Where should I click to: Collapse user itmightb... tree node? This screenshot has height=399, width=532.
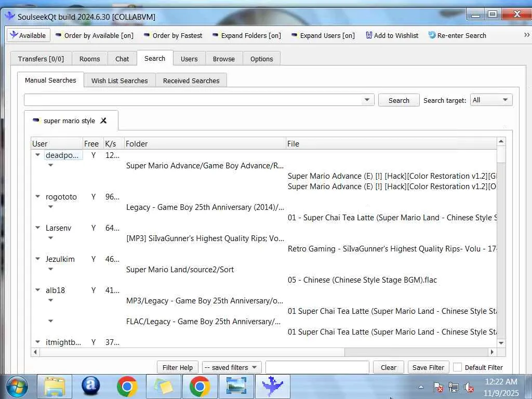37,342
